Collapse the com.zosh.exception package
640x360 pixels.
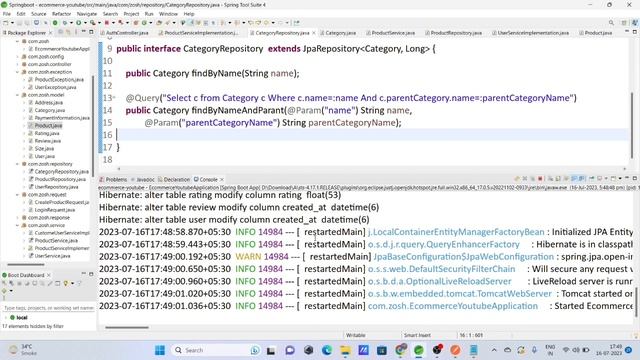click(x=18, y=72)
